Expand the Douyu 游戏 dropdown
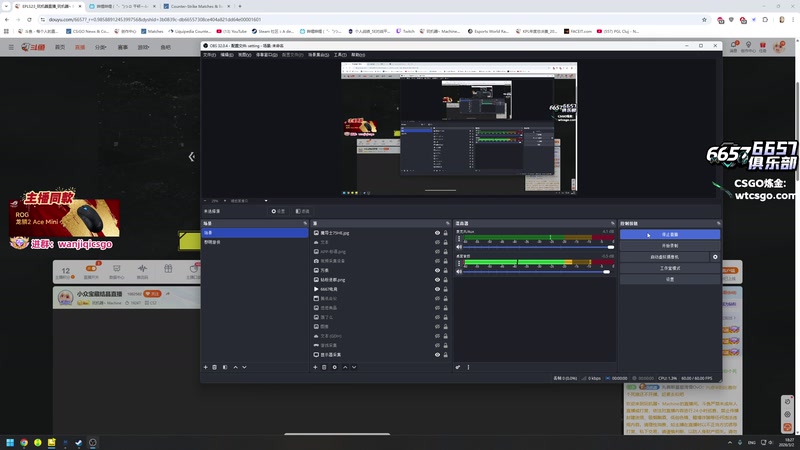The width and height of the screenshot is (800, 450). pos(143,47)
